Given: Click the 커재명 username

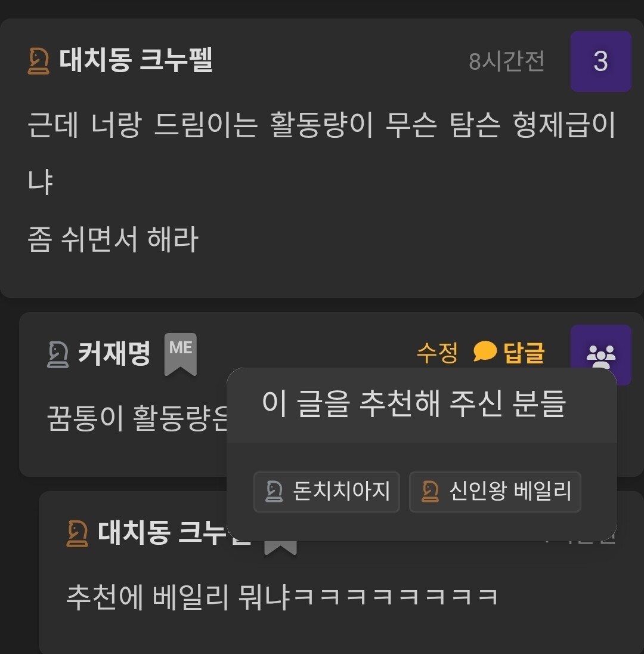Looking at the screenshot, I should click(114, 354).
